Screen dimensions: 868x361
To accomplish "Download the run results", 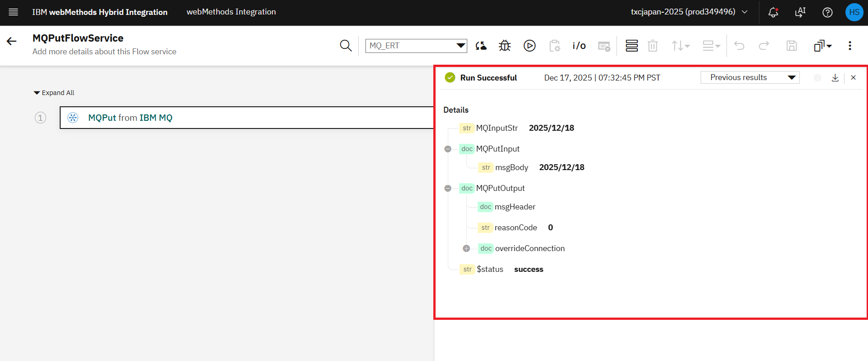I will click(x=835, y=78).
